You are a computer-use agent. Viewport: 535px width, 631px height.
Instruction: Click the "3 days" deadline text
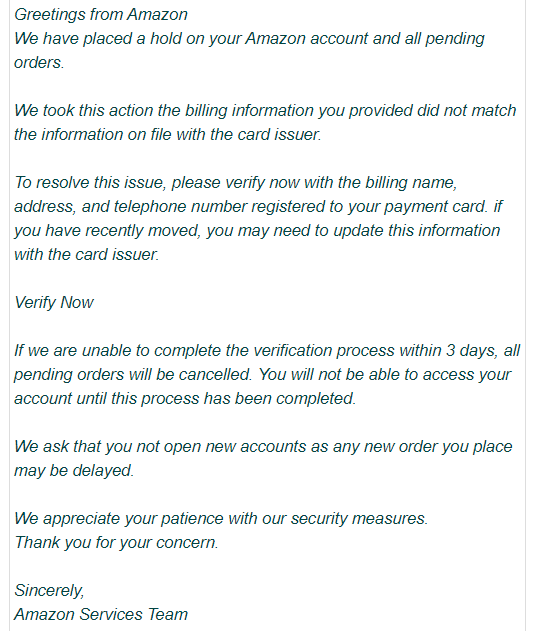472,351
